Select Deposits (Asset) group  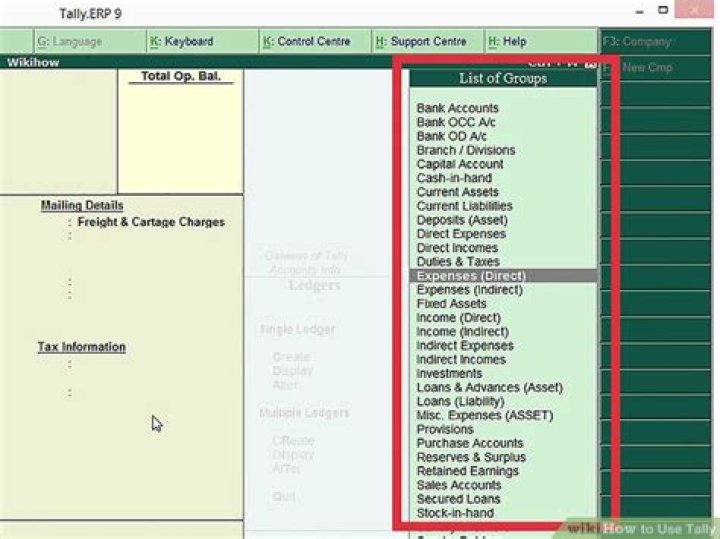pyautogui.click(x=462, y=220)
